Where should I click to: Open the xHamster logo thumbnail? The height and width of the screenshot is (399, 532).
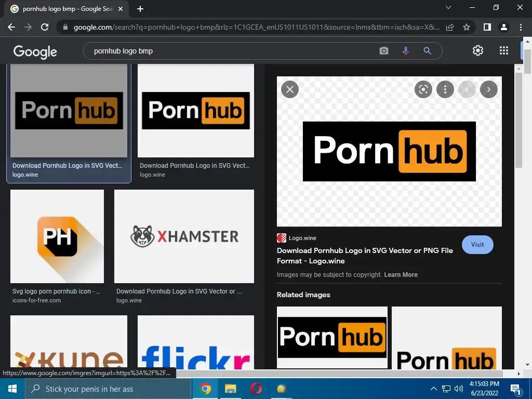point(184,236)
